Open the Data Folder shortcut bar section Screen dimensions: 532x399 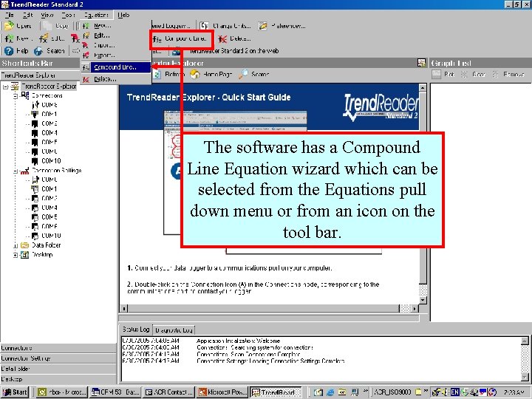pyautogui.click(x=58, y=369)
